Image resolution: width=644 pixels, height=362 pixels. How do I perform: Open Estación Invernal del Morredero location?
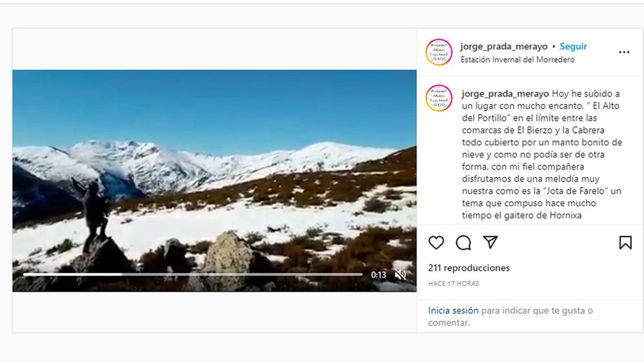point(517,60)
